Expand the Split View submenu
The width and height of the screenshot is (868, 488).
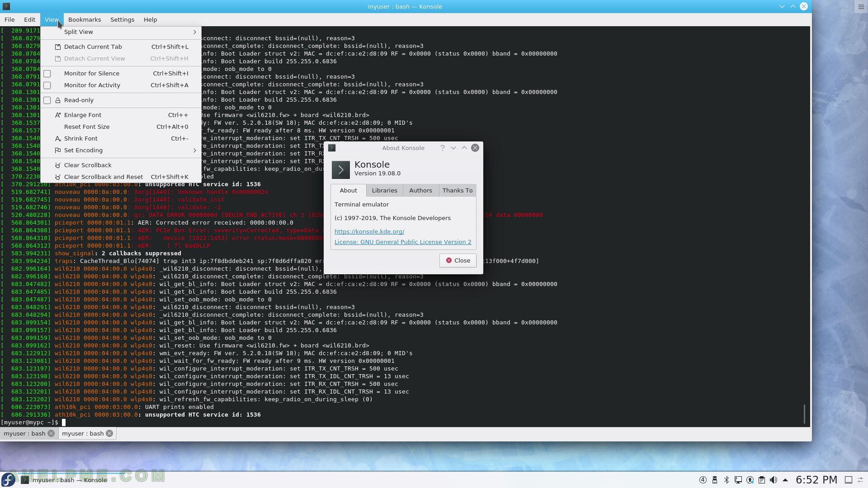coord(121,32)
